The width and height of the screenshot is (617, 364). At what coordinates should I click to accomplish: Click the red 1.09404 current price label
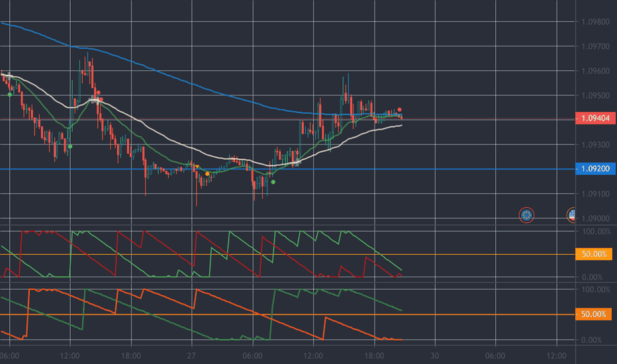pos(595,118)
